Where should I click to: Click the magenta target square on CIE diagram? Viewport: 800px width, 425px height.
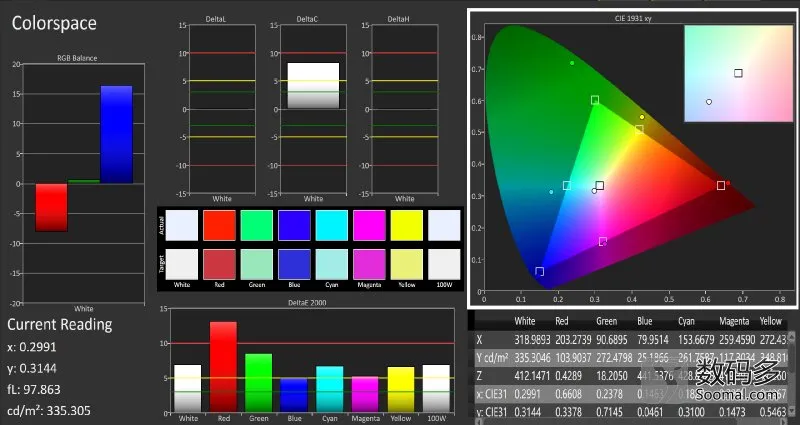[x=603, y=241]
